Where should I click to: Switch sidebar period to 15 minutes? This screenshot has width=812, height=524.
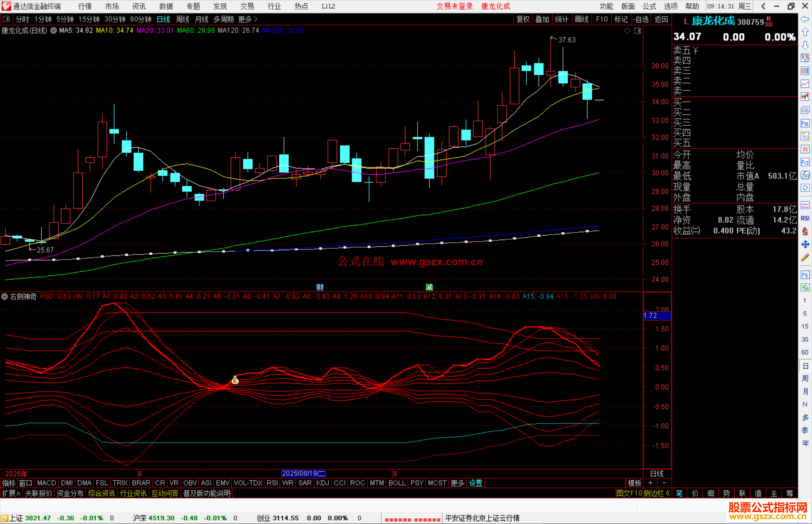[x=804, y=326]
